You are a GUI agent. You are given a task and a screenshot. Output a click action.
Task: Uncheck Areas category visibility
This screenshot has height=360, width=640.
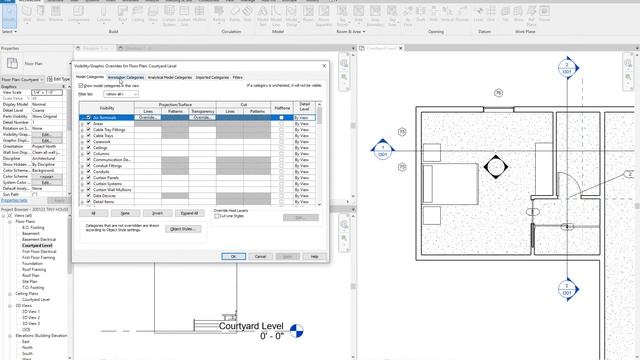coord(89,124)
